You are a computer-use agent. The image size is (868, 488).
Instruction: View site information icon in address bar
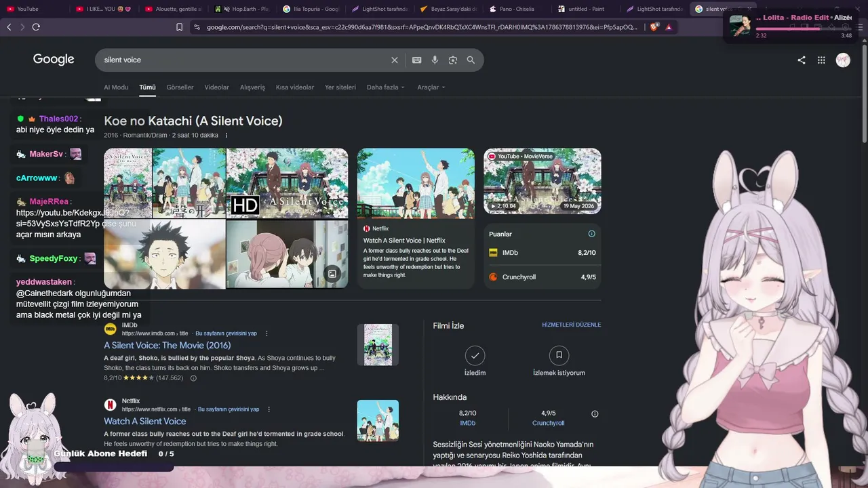coord(197,27)
